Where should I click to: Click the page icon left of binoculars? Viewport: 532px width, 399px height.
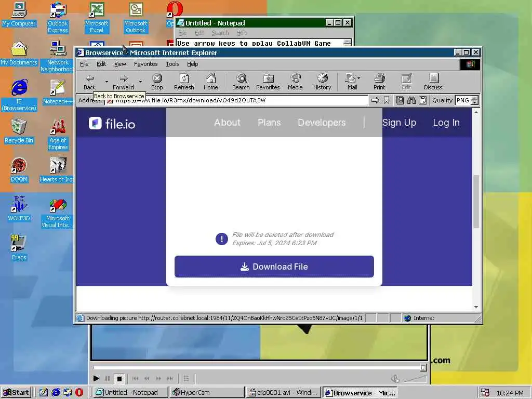tap(400, 100)
